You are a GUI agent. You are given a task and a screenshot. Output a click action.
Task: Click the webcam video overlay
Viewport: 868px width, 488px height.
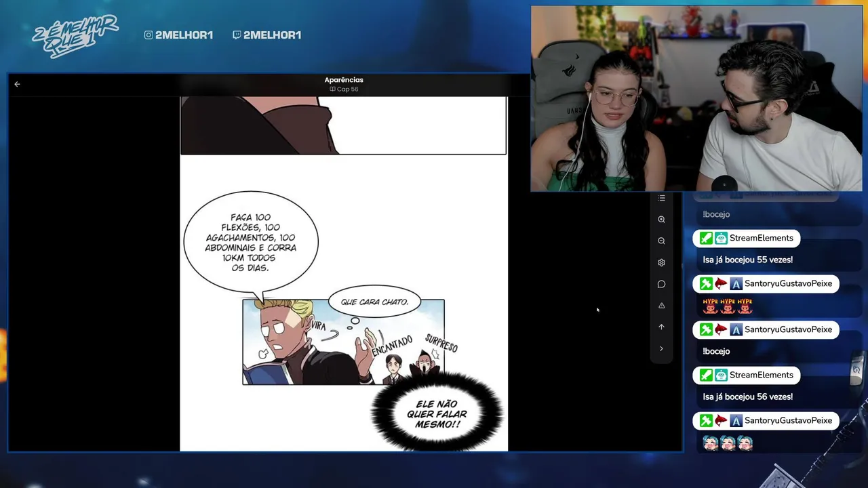pyautogui.click(x=696, y=99)
